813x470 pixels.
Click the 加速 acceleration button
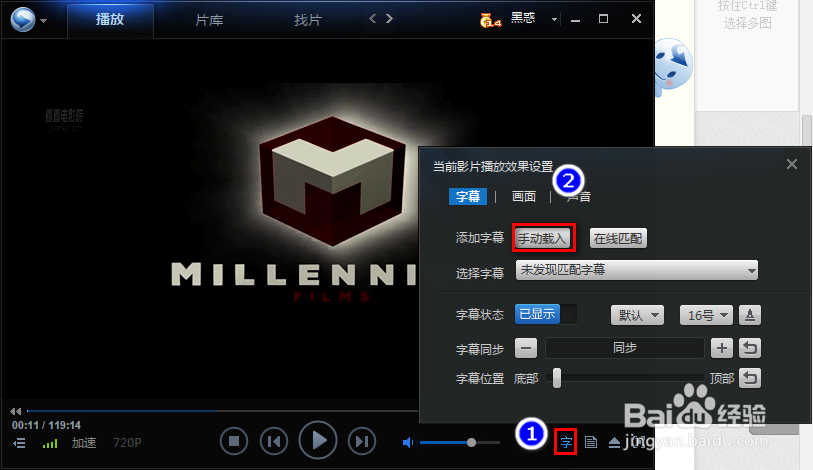(x=84, y=443)
